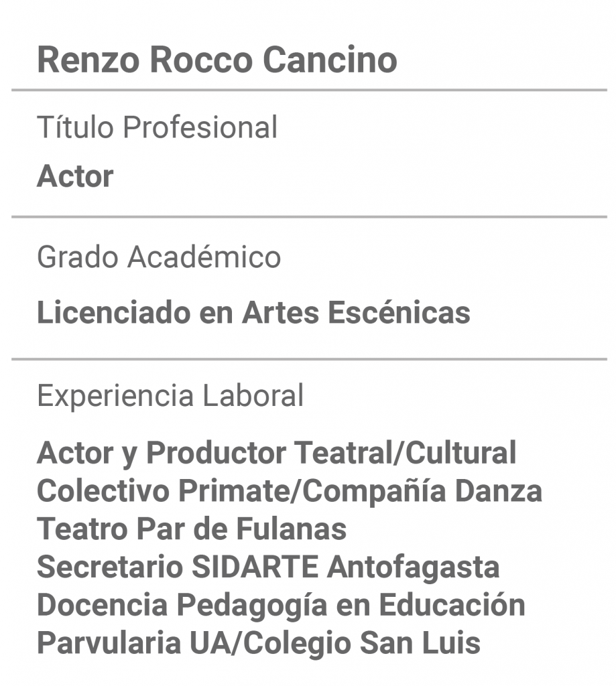Select Docencia Pedagogía en Educación line
Image resolution: width=616 pixels, height=686 pixels.
(x=281, y=606)
